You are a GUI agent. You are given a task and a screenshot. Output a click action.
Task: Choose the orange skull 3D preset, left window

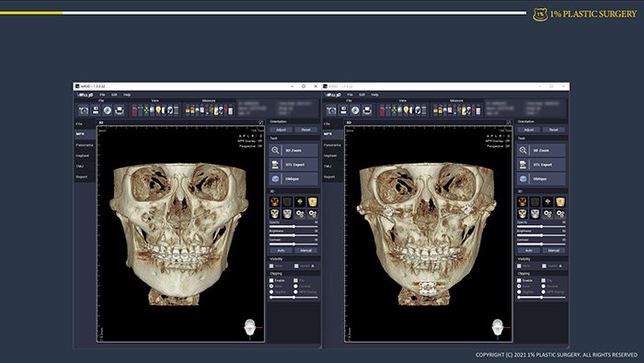pos(275,201)
